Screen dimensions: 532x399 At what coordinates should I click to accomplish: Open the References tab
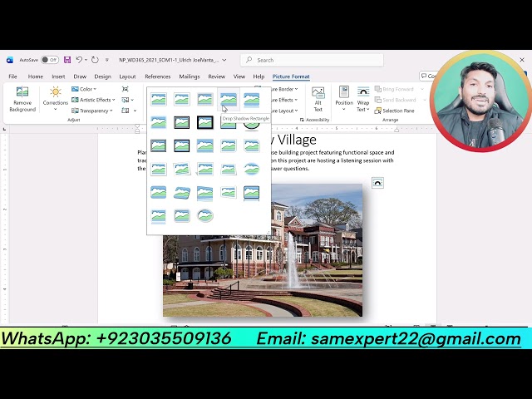(157, 76)
